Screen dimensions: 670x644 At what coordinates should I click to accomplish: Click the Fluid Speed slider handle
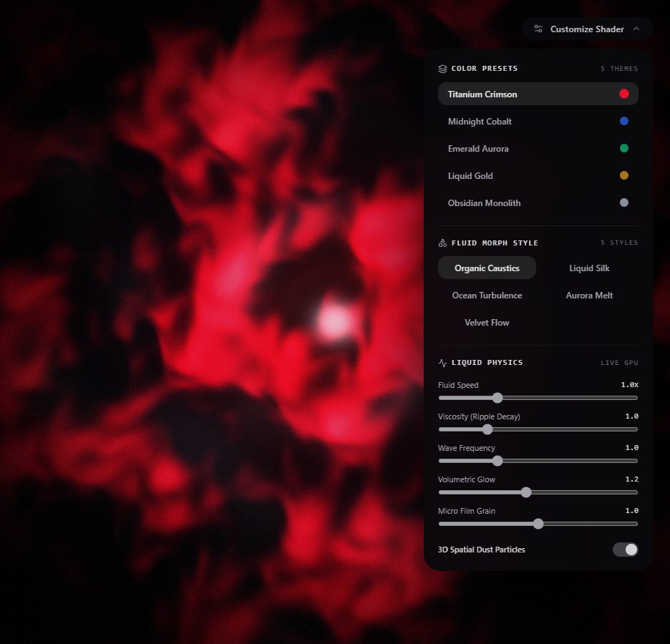[x=497, y=398]
